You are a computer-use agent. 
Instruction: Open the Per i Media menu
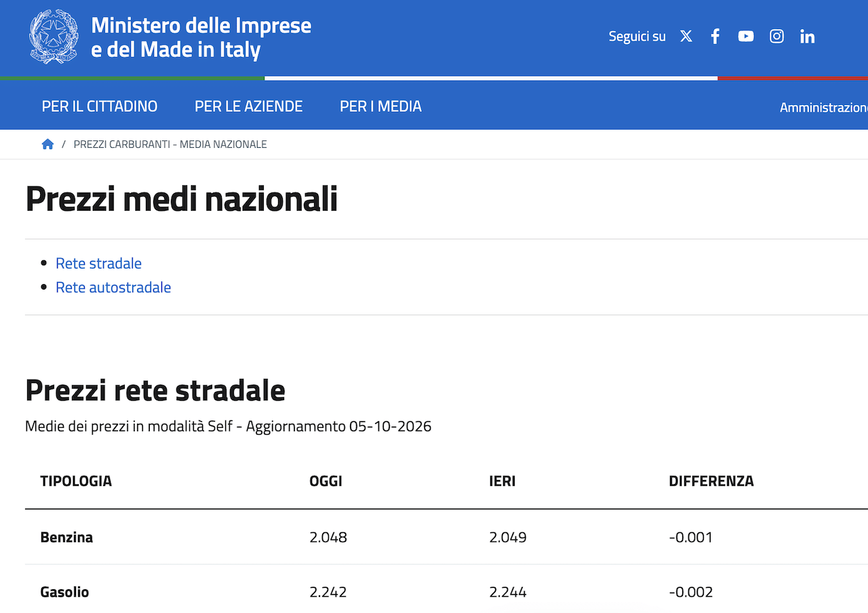(x=380, y=106)
